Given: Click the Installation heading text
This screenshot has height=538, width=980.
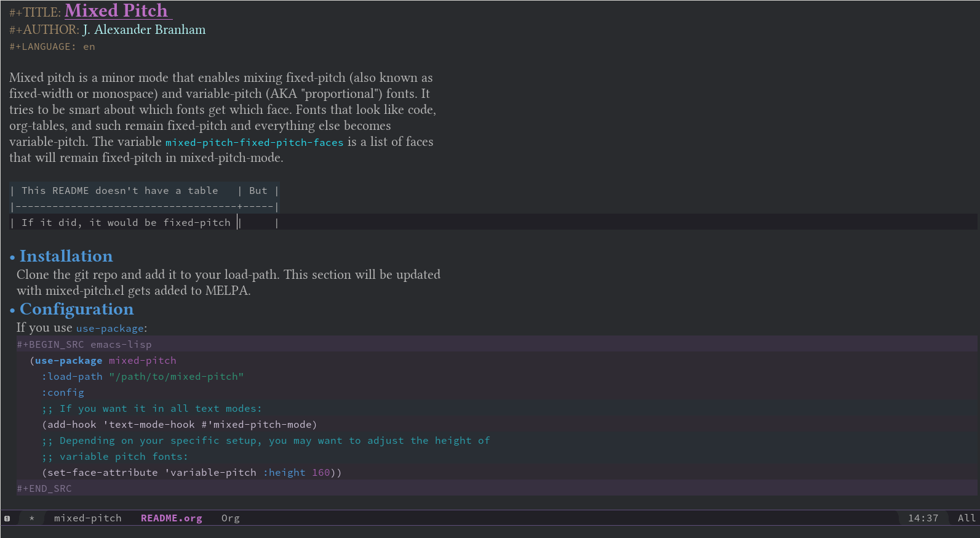Looking at the screenshot, I should click(66, 256).
